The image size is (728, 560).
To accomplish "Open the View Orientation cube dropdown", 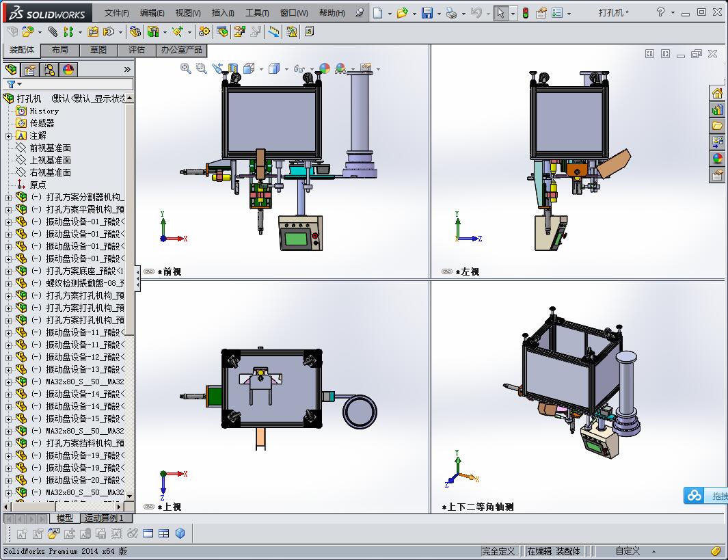I will pyautogui.click(x=260, y=68).
